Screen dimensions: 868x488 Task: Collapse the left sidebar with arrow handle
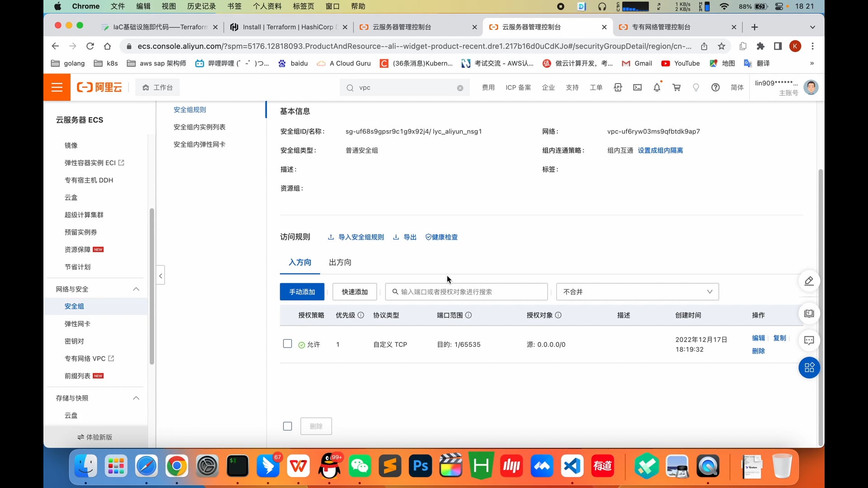tap(160, 275)
